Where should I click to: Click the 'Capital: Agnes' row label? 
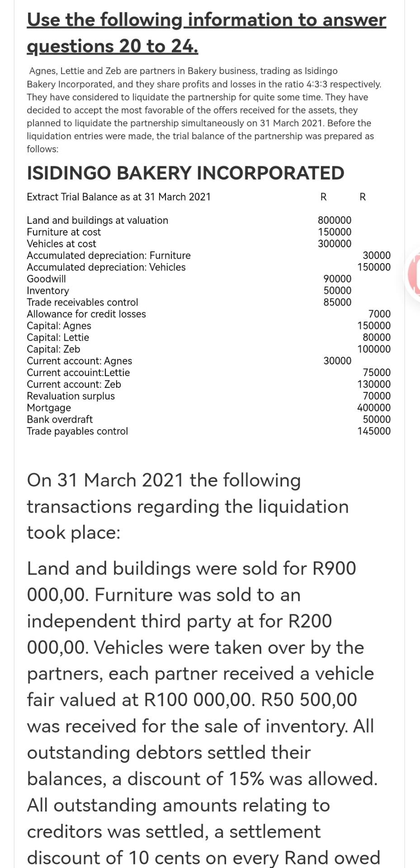59,325
